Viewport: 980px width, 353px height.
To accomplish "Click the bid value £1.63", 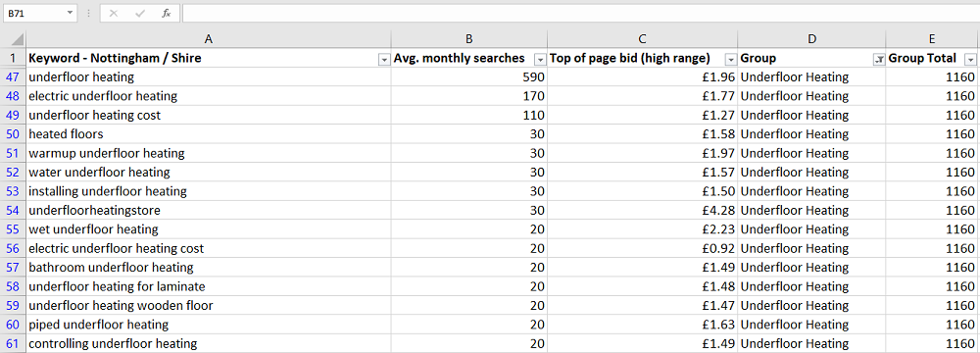I will click(643, 325).
